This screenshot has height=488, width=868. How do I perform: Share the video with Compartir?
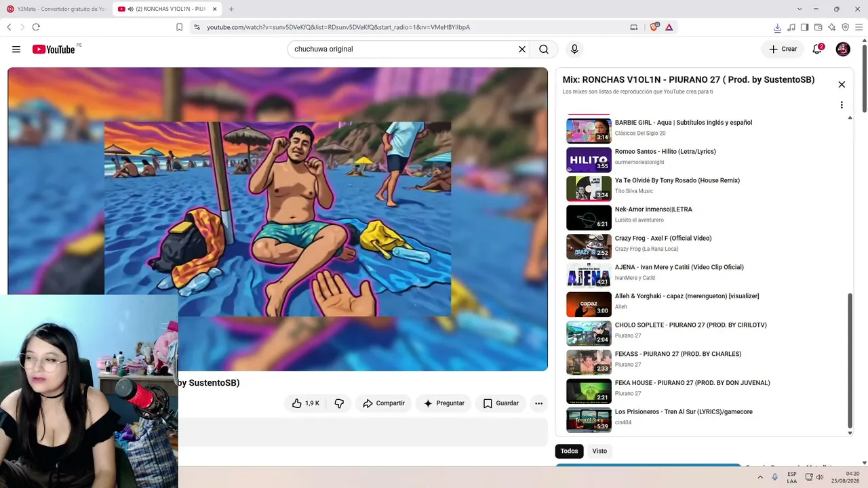point(383,403)
